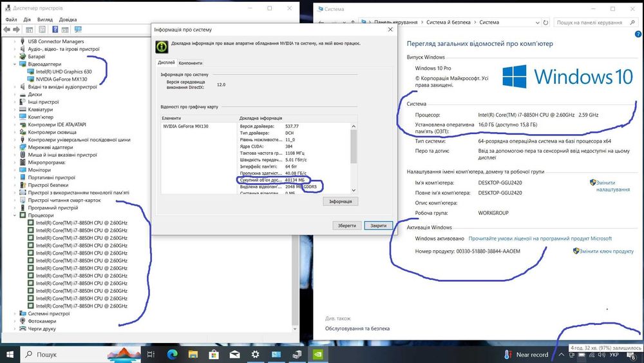
Task: Click the Near record weather widget
Action: pos(526,355)
